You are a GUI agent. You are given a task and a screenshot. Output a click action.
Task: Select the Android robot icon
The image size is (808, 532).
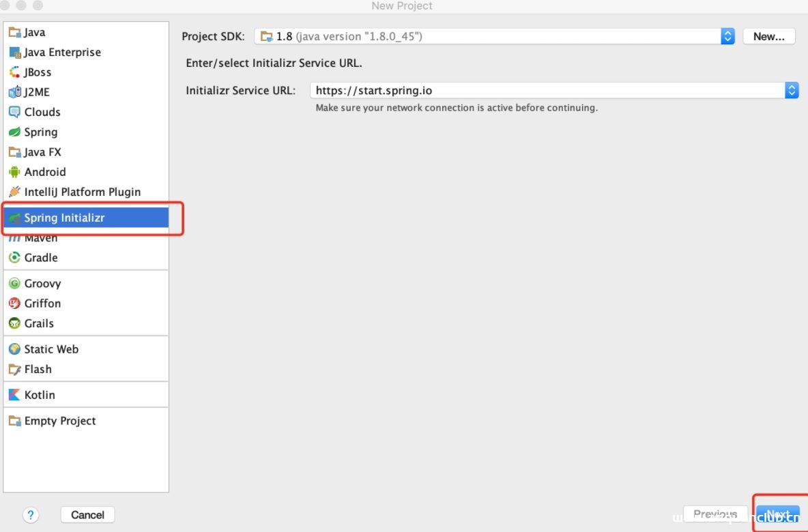(x=14, y=172)
